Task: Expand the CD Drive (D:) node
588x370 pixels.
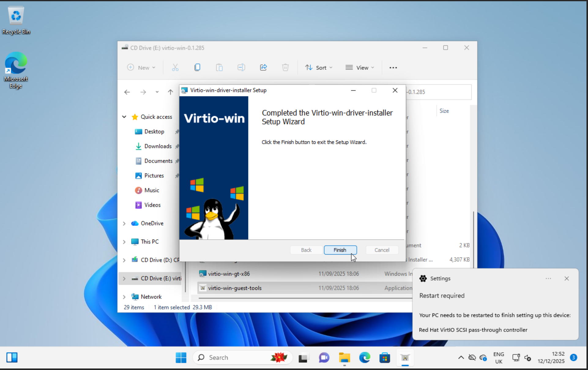Action: [124, 260]
